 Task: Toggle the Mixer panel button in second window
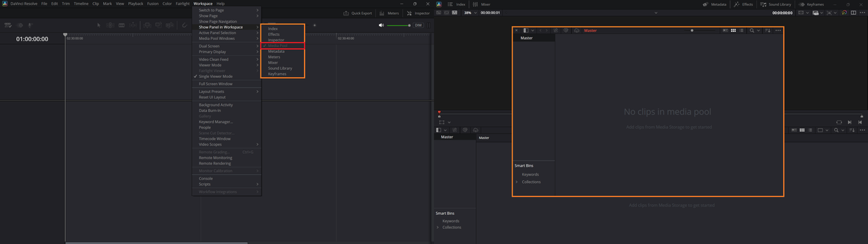[x=481, y=4]
